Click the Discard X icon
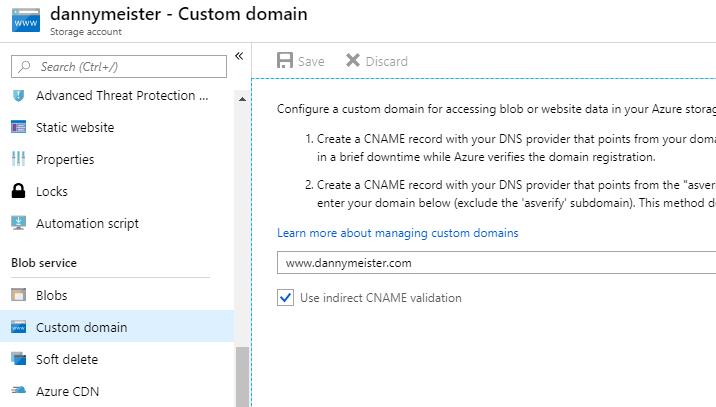The height and width of the screenshot is (407, 716). coord(353,60)
